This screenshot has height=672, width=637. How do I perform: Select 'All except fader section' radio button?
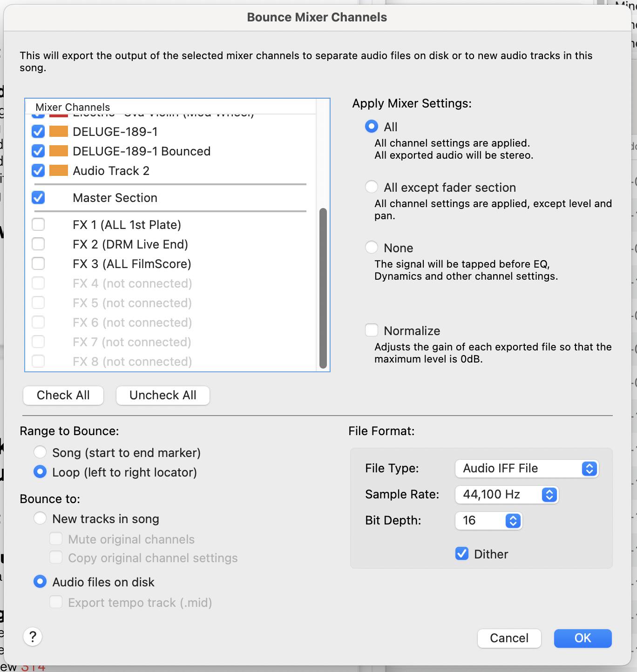coord(372,187)
